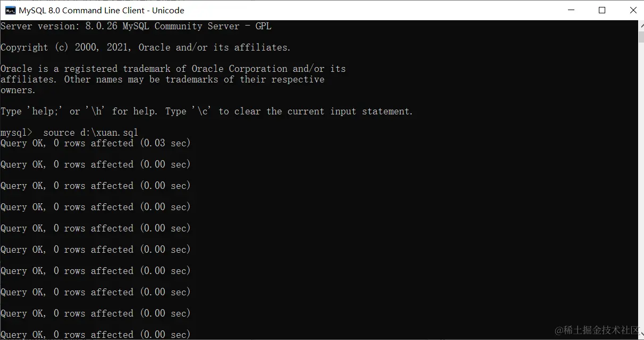Screen dimensions: 644x340
Task: Minimize the MySQL Command Line Client window
Action: point(571,10)
